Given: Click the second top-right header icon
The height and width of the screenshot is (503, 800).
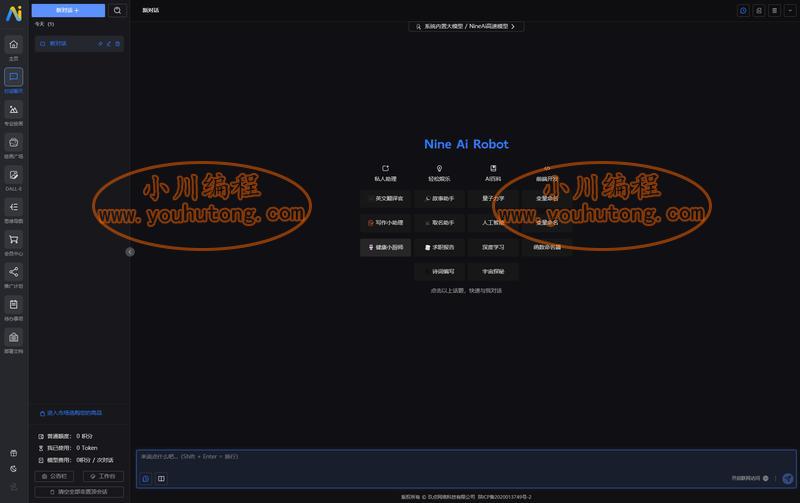Looking at the screenshot, I should [759, 10].
